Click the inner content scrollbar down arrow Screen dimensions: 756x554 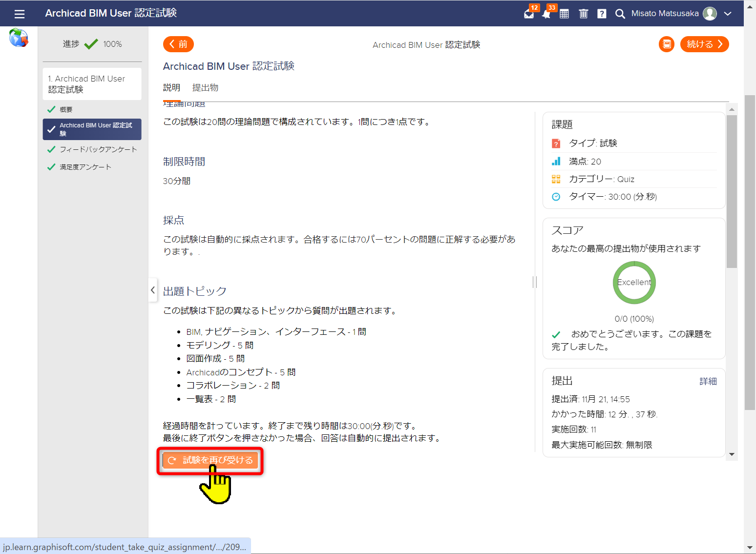[x=732, y=454]
